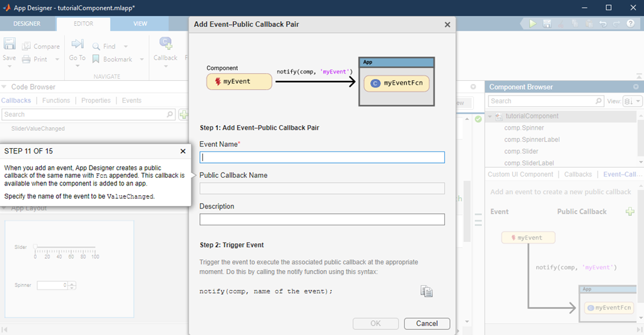Open dropdown arrow under Callback
The height and width of the screenshot is (335, 644).
[x=166, y=66]
